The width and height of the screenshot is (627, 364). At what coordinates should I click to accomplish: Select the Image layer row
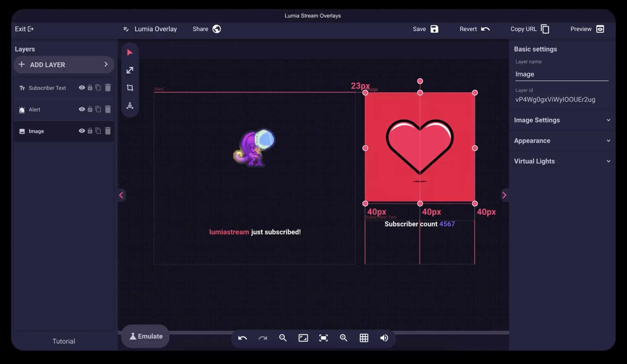coord(64,131)
